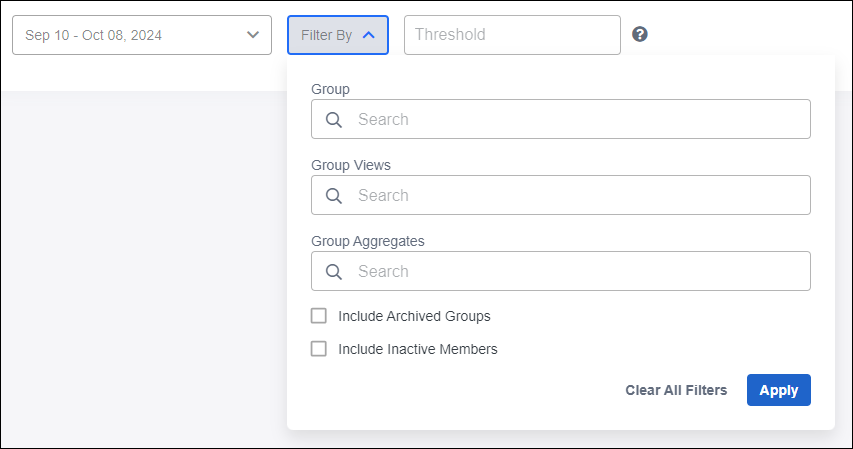The width and height of the screenshot is (853, 449).
Task: Click the date range chevron arrow
Action: pyautogui.click(x=253, y=35)
